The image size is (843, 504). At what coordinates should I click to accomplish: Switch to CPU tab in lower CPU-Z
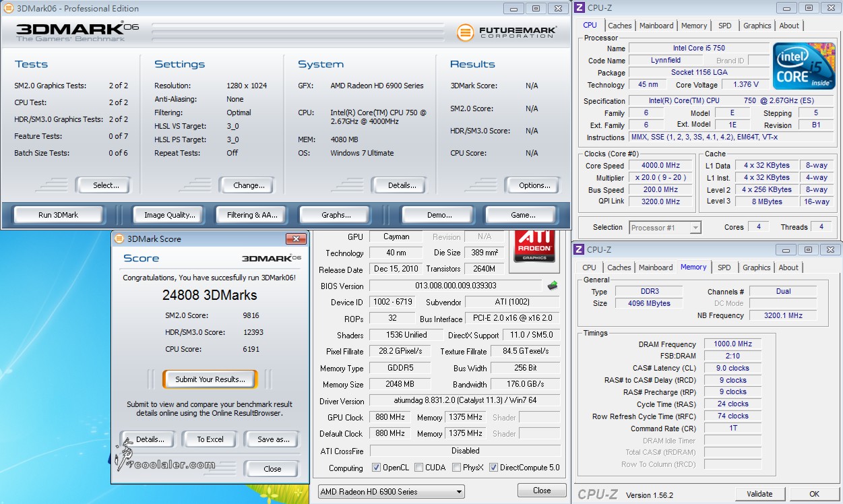click(589, 267)
